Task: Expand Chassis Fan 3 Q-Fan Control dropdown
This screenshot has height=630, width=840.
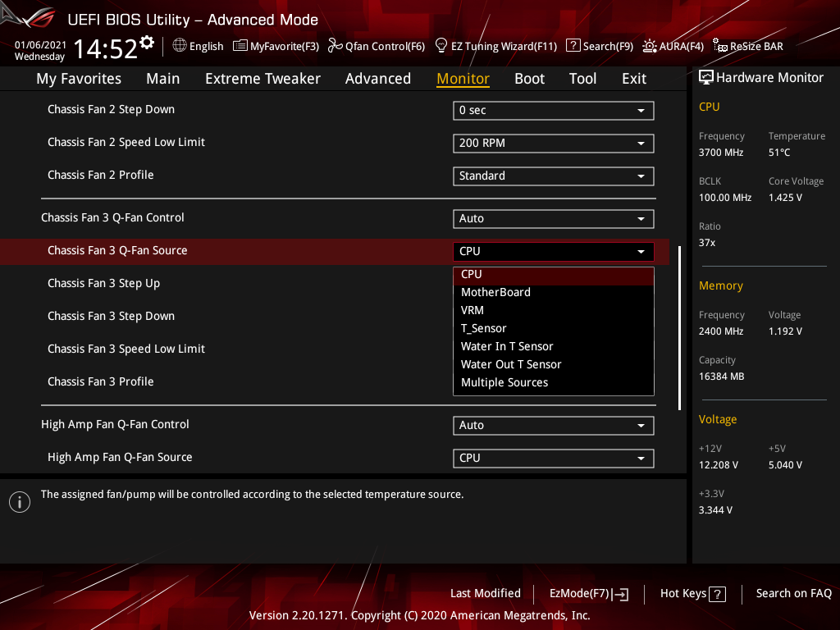Action: (x=554, y=218)
